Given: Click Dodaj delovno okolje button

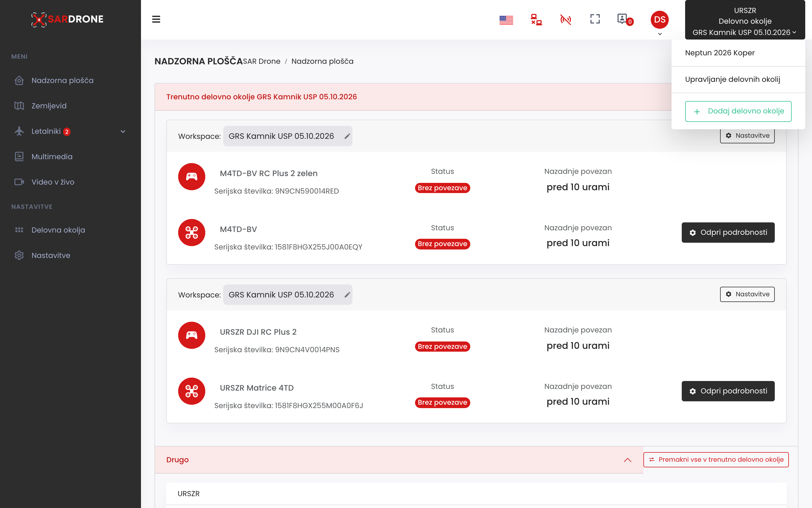Looking at the screenshot, I should 738,111.
